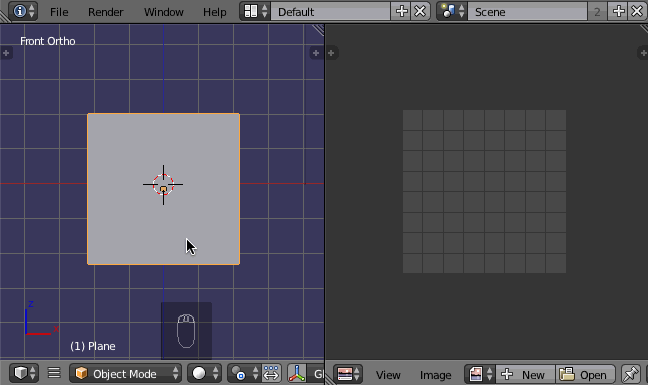Open the image editor View menu

tap(388, 375)
